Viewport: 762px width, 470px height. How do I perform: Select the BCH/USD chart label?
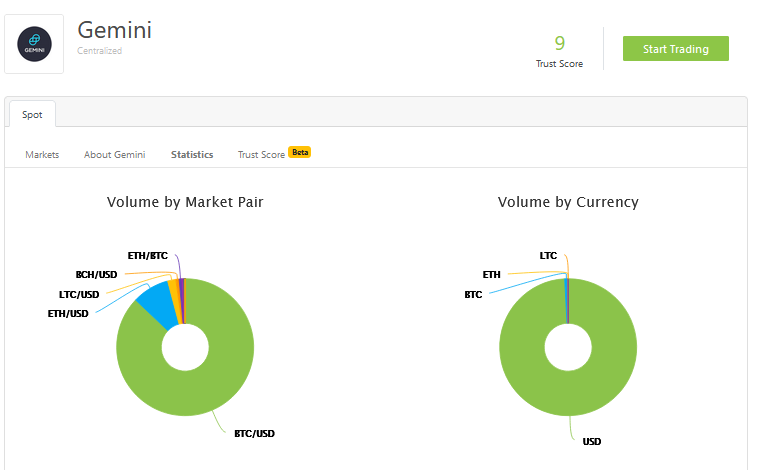tap(97, 273)
